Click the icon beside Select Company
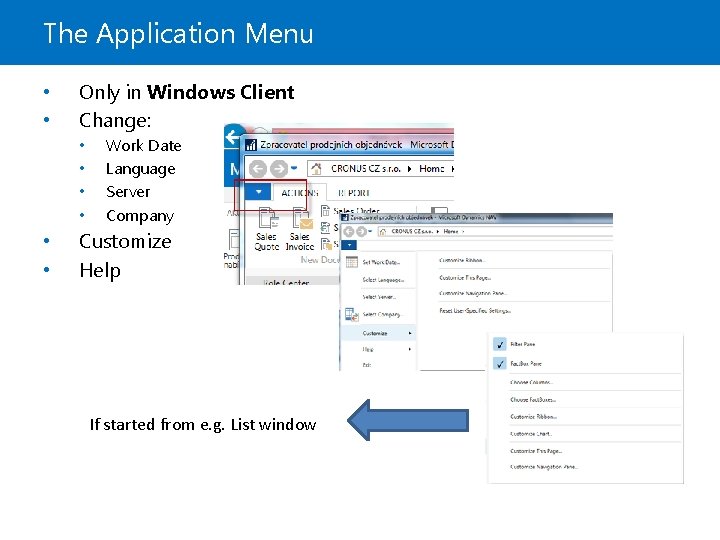 tap(352, 315)
